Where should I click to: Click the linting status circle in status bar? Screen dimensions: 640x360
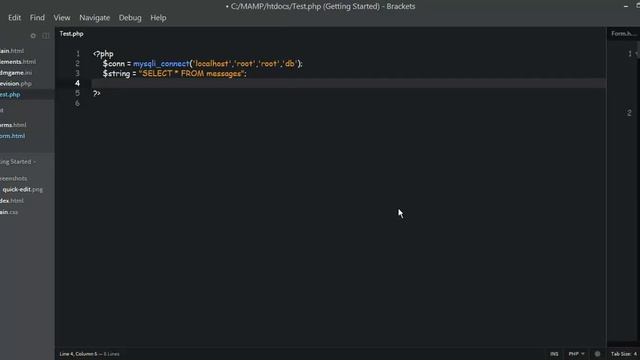tap(597, 354)
